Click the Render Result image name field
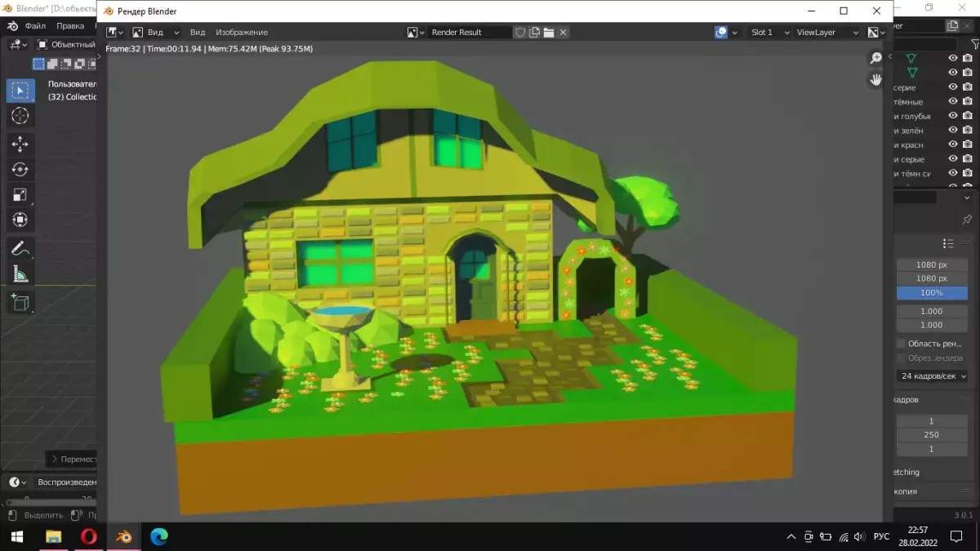Viewport: 980px width, 551px height. 470,33
